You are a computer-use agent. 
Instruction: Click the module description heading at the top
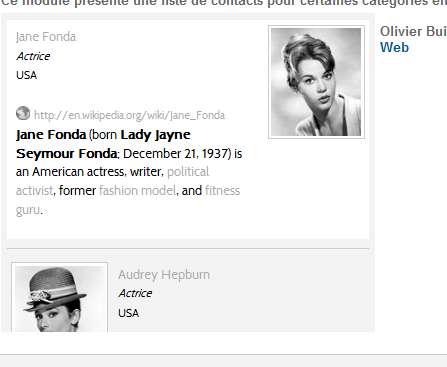click(x=224, y=3)
